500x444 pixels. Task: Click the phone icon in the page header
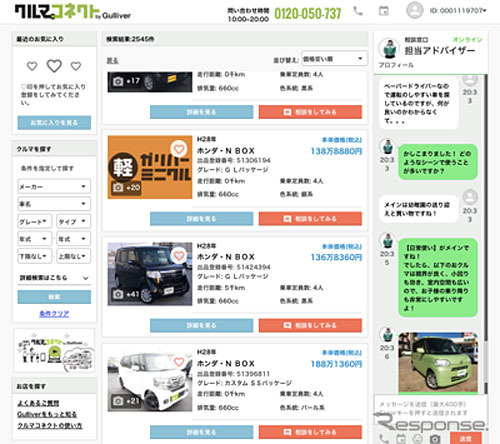pyautogui.click(x=358, y=11)
